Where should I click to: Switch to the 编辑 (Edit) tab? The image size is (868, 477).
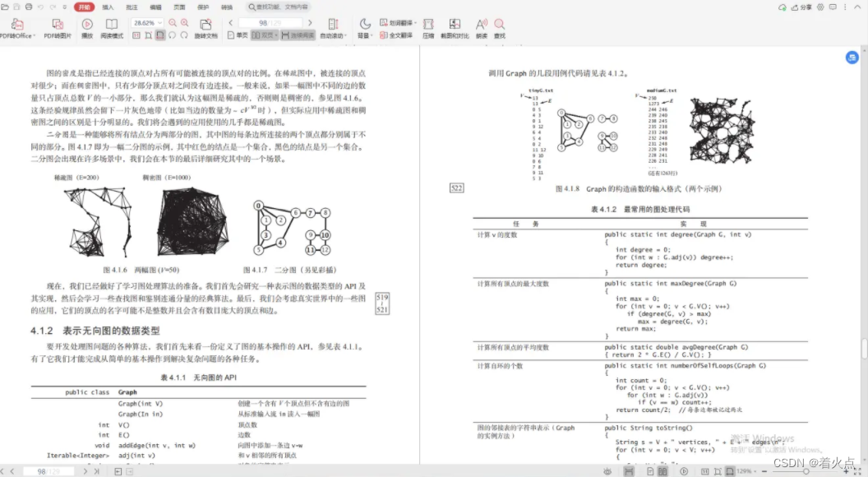click(155, 7)
